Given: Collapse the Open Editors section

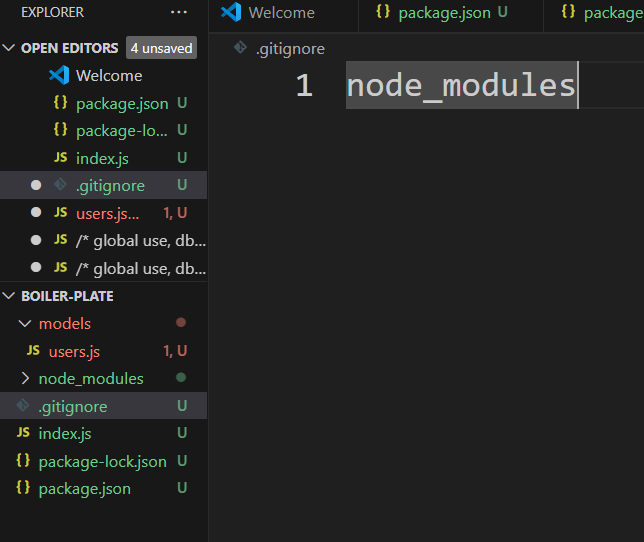Looking at the screenshot, I should coord(9,48).
